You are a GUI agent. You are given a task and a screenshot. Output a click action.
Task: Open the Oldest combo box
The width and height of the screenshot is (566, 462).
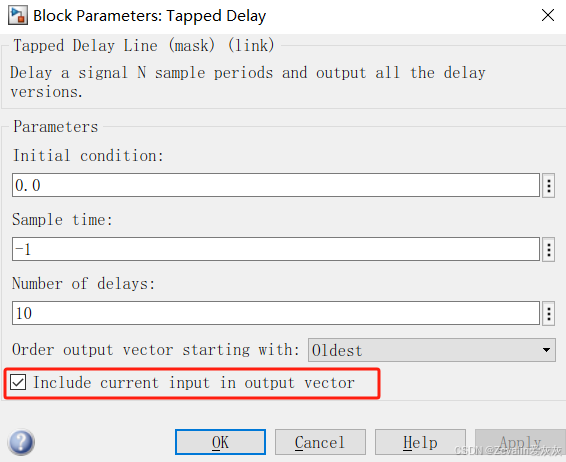[432, 350]
